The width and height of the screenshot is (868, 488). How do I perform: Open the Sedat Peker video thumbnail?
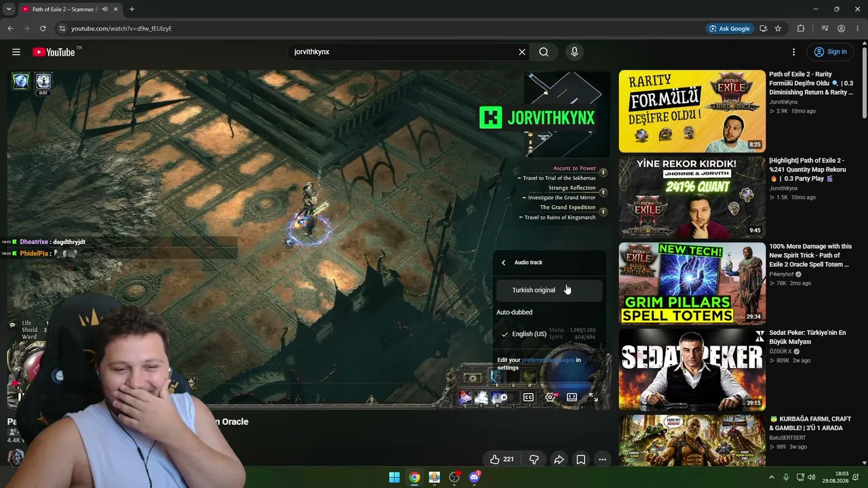(x=692, y=369)
